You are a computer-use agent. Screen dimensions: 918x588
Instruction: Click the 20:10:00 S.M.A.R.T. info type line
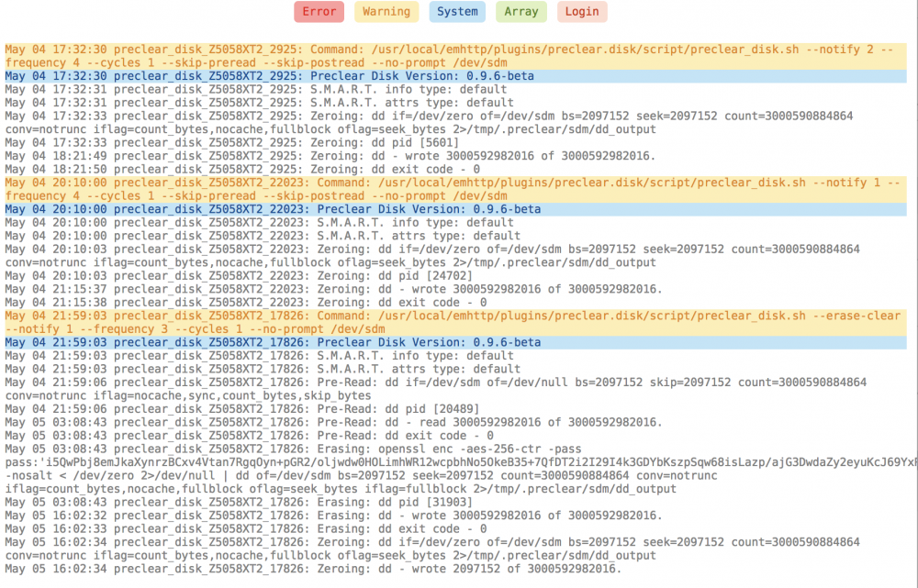pos(260,223)
